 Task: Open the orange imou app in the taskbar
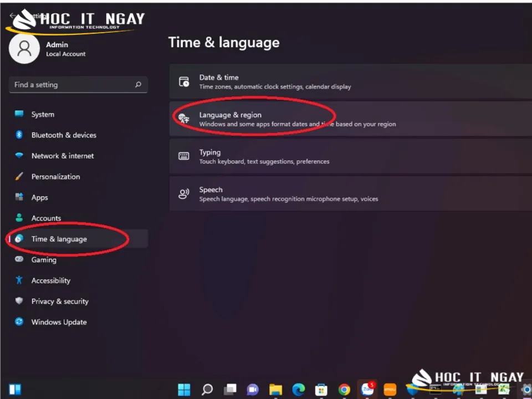click(390, 390)
